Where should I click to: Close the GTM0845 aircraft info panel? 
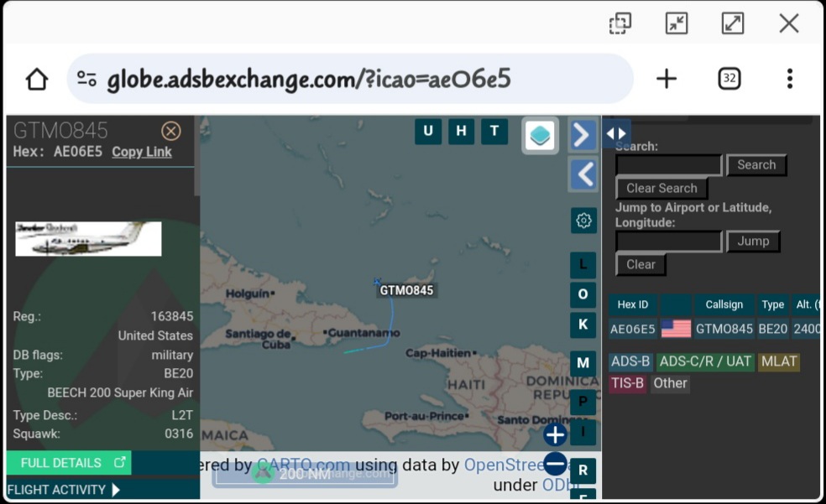170,131
